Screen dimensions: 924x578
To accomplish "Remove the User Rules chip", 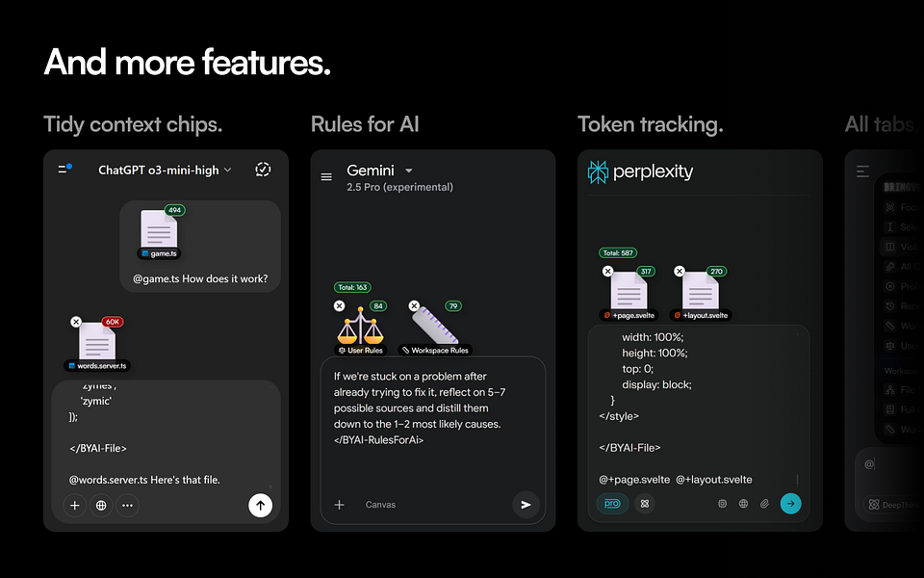I will click(x=340, y=305).
